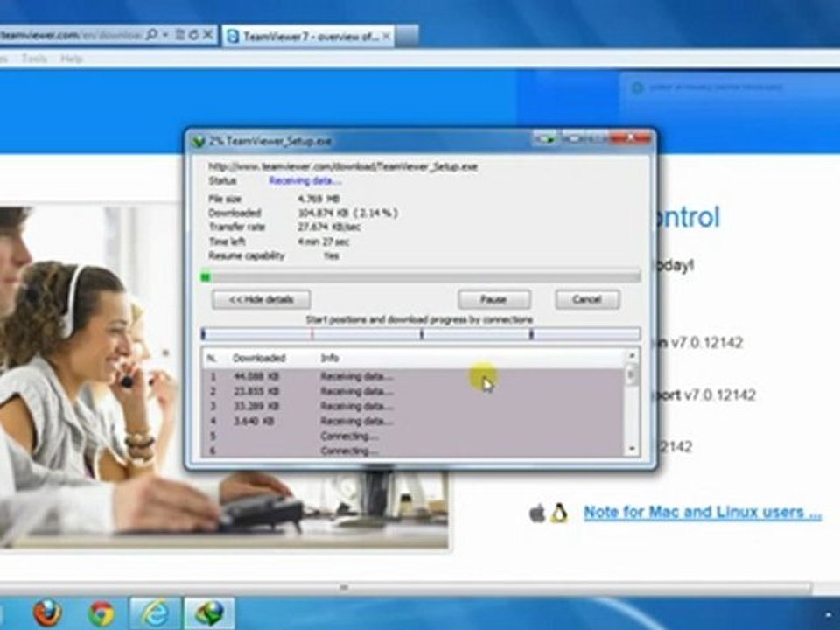Screen dimensions: 840x630
Task: Close the TeamViewer 7 overview tab
Action: (386, 37)
